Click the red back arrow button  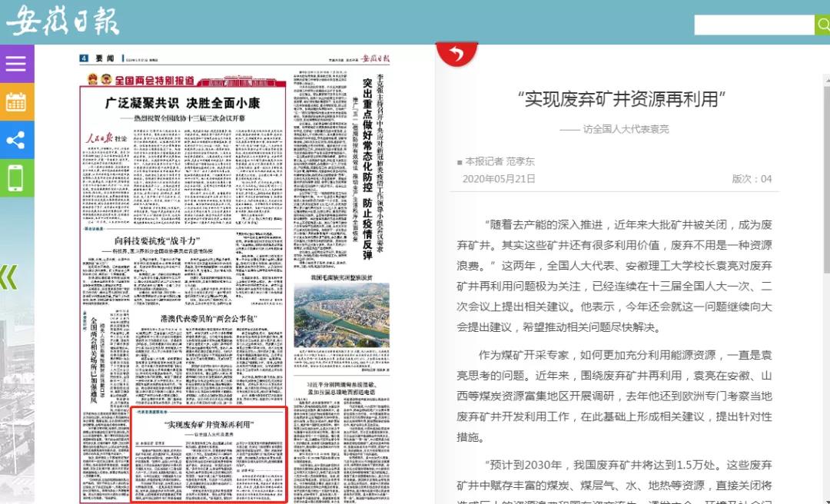click(456, 53)
